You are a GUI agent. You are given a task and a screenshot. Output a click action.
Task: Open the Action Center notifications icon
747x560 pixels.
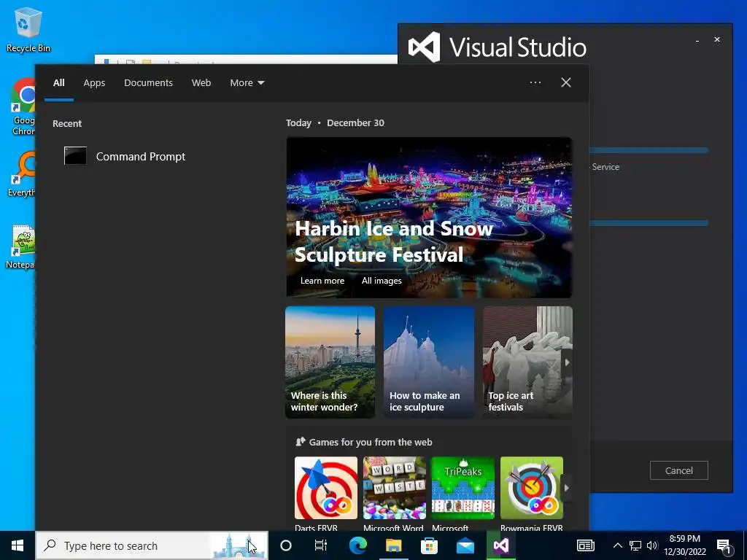(x=724, y=545)
